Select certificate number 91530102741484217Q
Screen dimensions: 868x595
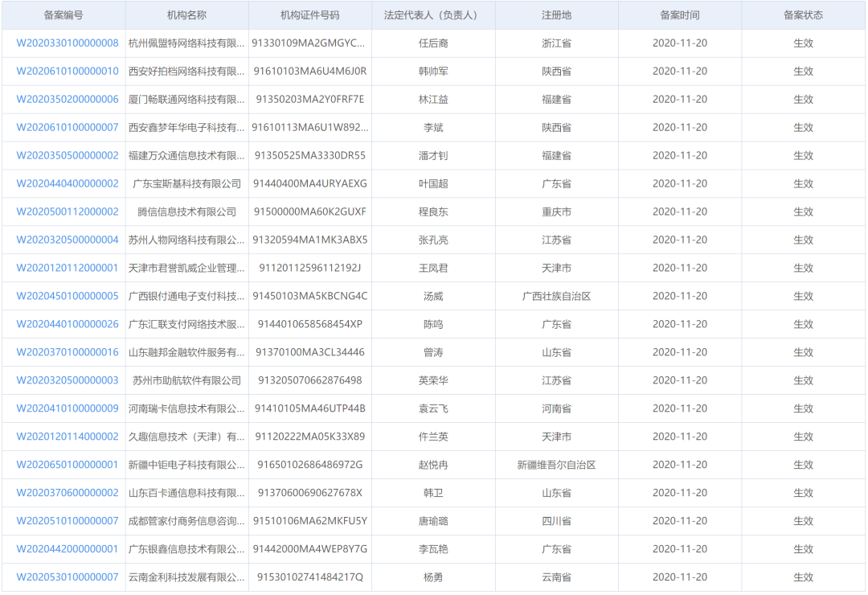[310, 577]
